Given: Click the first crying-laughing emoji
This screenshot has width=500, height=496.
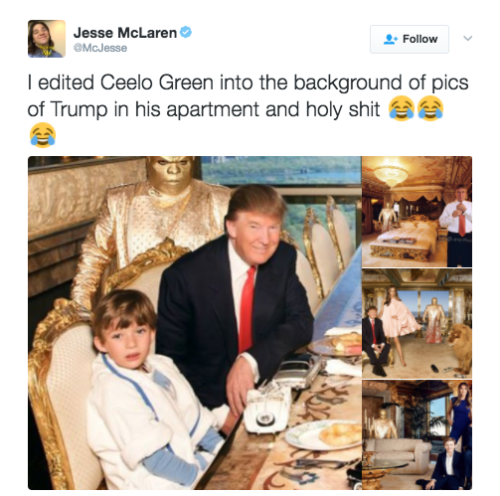Looking at the screenshot, I should click(x=402, y=108).
